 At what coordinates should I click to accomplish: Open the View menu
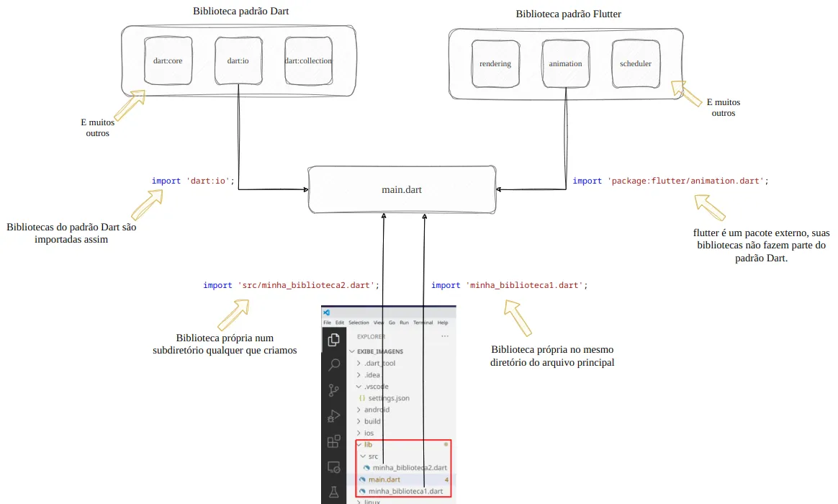[x=379, y=323]
